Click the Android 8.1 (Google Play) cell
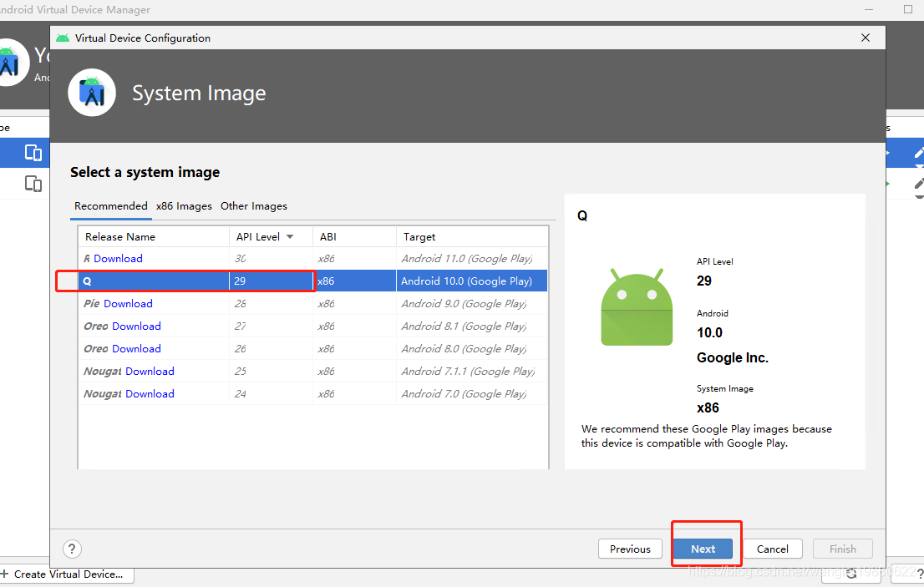This screenshot has width=924, height=587. point(472,326)
